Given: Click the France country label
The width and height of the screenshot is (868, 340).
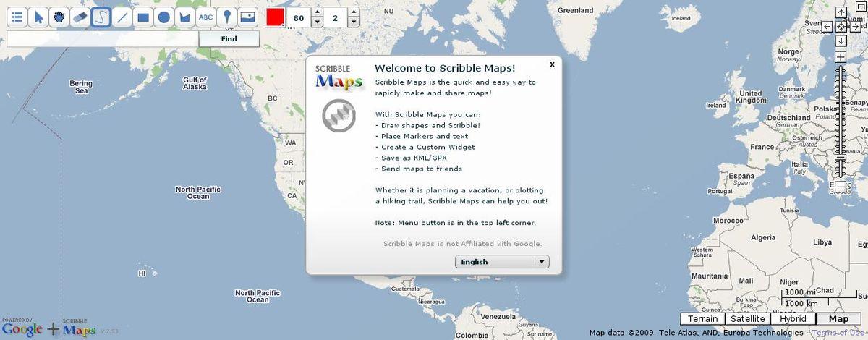Looking at the screenshot, I should [762, 147].
